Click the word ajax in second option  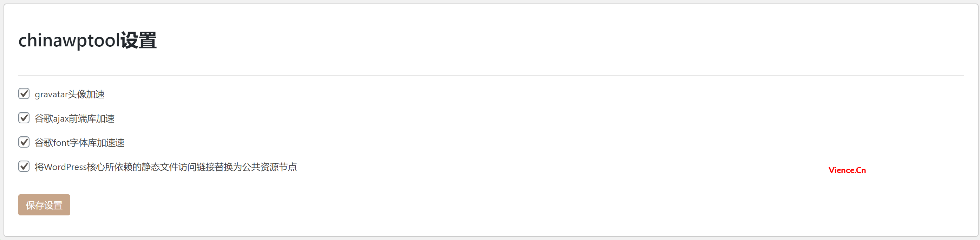point(61,119)
